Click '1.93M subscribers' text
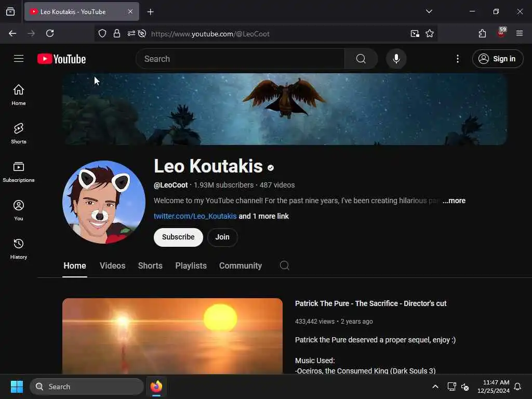 click(x=223, y=185)
